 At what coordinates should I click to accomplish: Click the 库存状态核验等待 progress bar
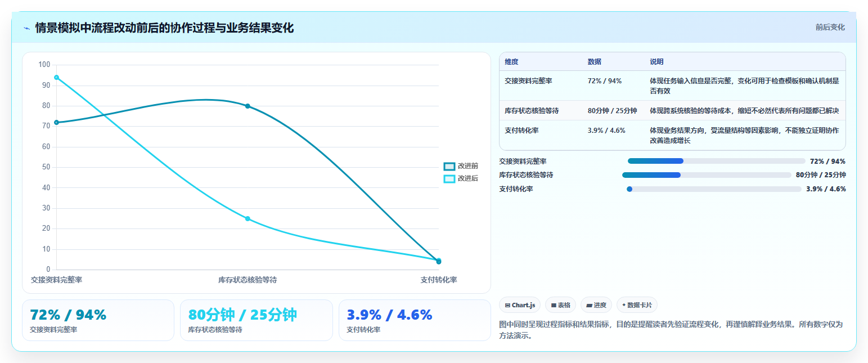(x=707, y=175)
